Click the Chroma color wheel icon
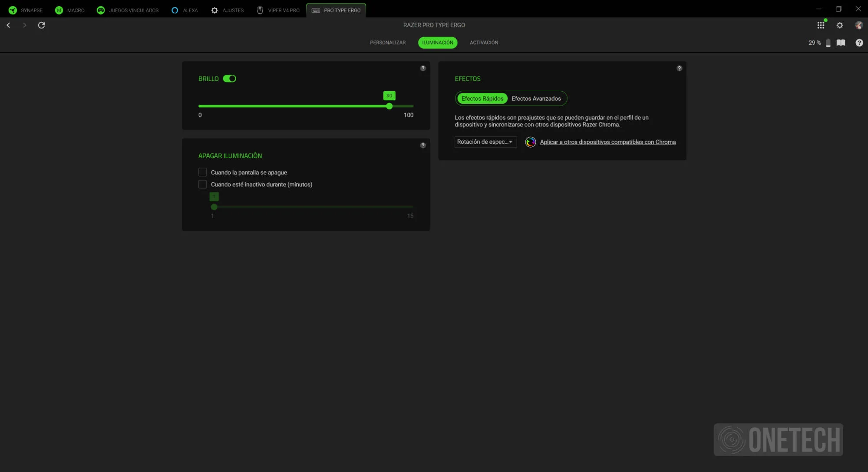The image size is (868, 472). pos(530,142)
